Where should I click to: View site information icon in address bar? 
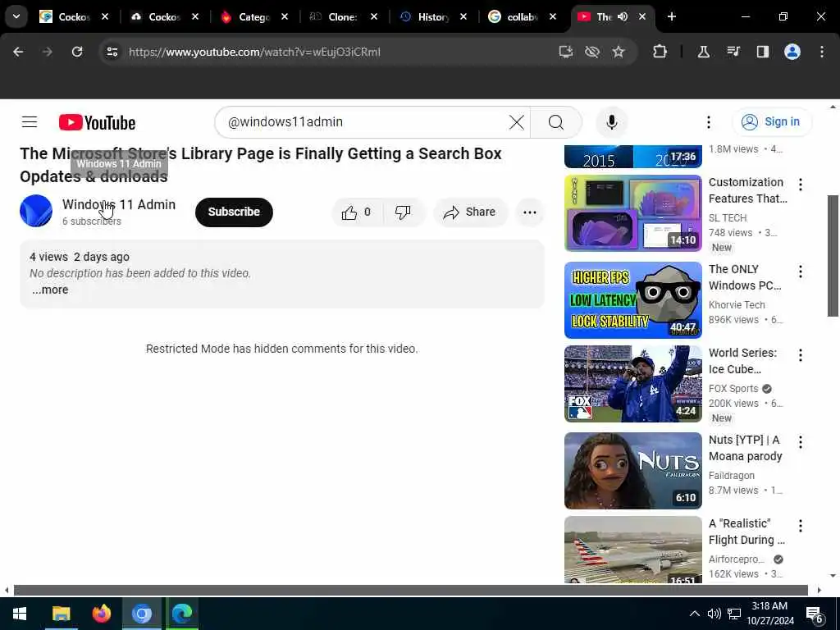(112, 52)
